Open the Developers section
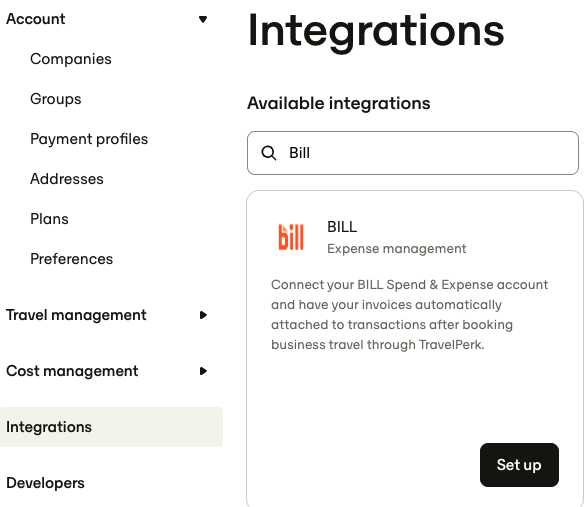This screenshot has height=507, width=585. (46, 483)
